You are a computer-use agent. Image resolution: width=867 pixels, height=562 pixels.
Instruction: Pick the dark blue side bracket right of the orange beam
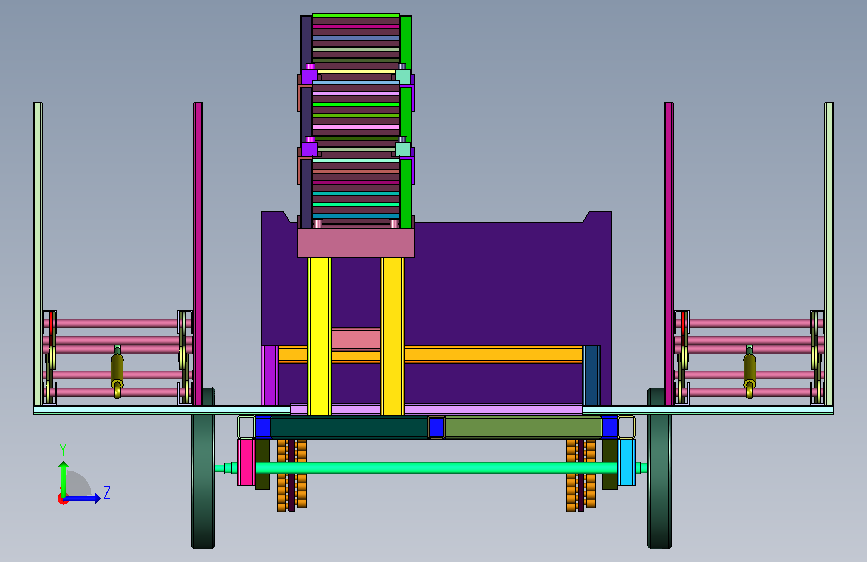tap(592, 376)
